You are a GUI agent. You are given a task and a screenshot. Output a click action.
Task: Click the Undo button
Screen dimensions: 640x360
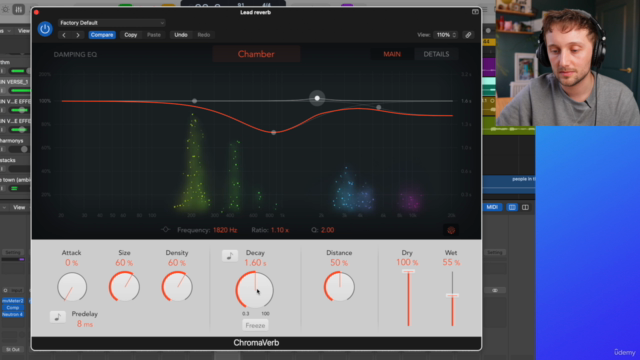[181, 35]
